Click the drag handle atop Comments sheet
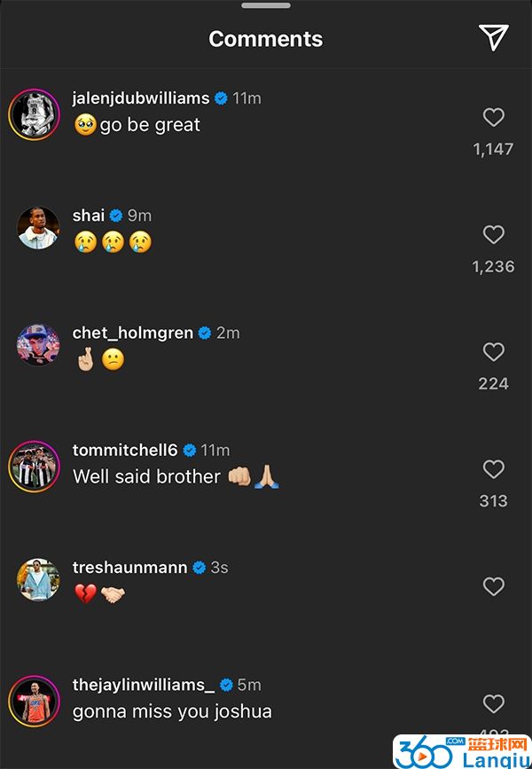532x769 pixels. [x=266, y=5]
